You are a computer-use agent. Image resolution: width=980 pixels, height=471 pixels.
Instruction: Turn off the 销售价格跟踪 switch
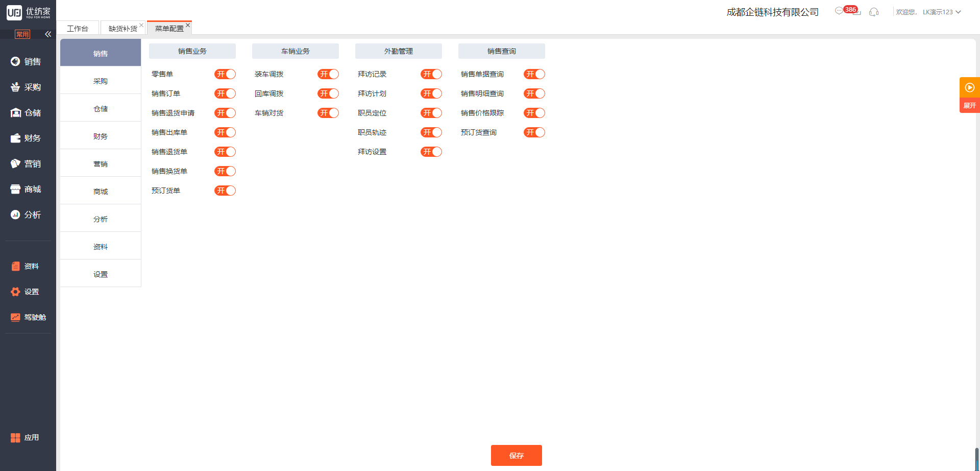(x=534, y=113)
